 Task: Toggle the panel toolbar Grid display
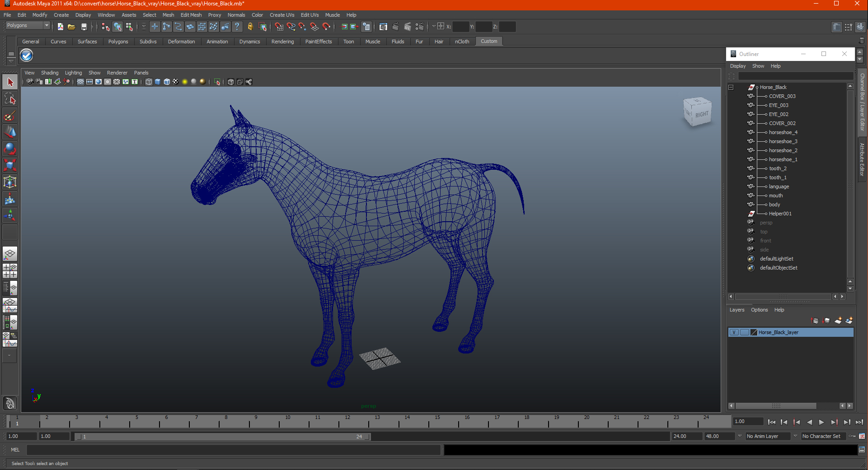tap(80, 82)
